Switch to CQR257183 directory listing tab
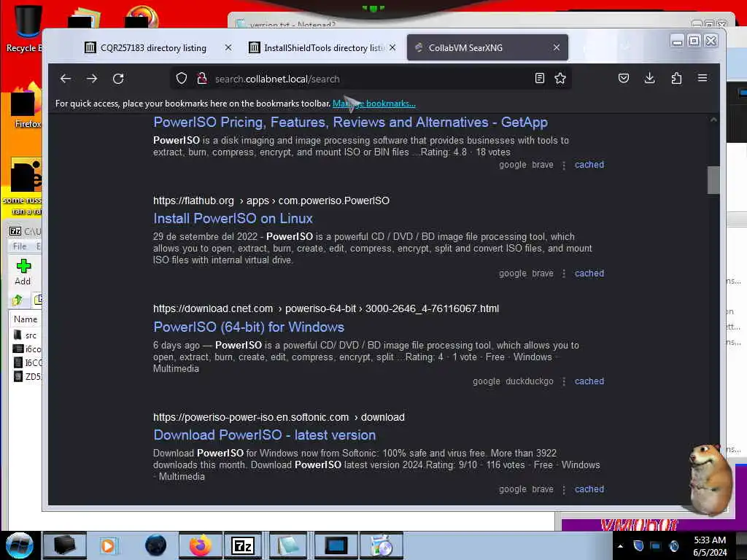 152,48
